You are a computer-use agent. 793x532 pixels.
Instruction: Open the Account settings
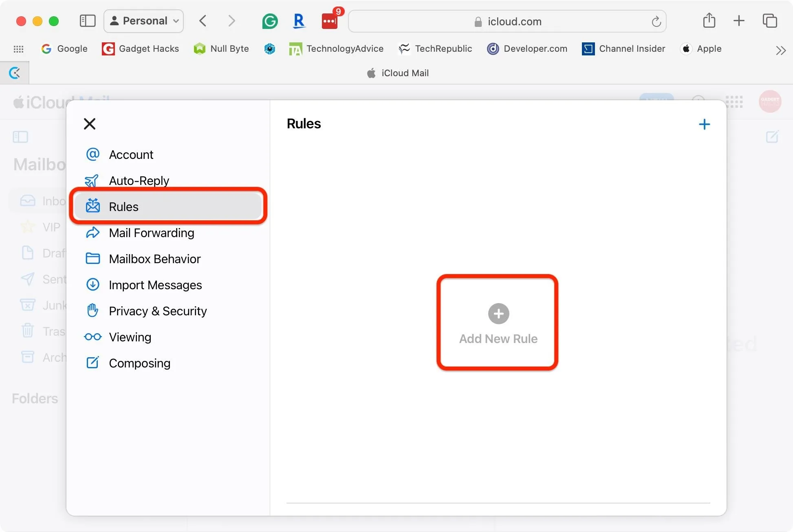(168, 155)
